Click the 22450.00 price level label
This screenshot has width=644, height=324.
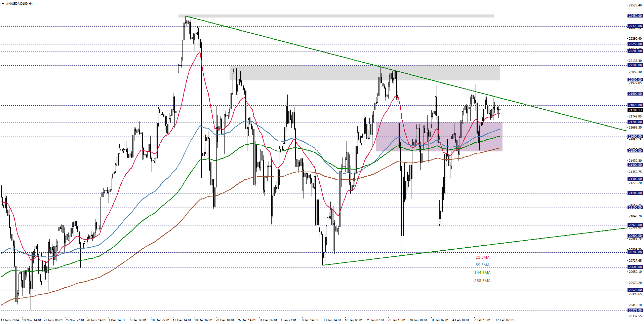coord(635,16)
